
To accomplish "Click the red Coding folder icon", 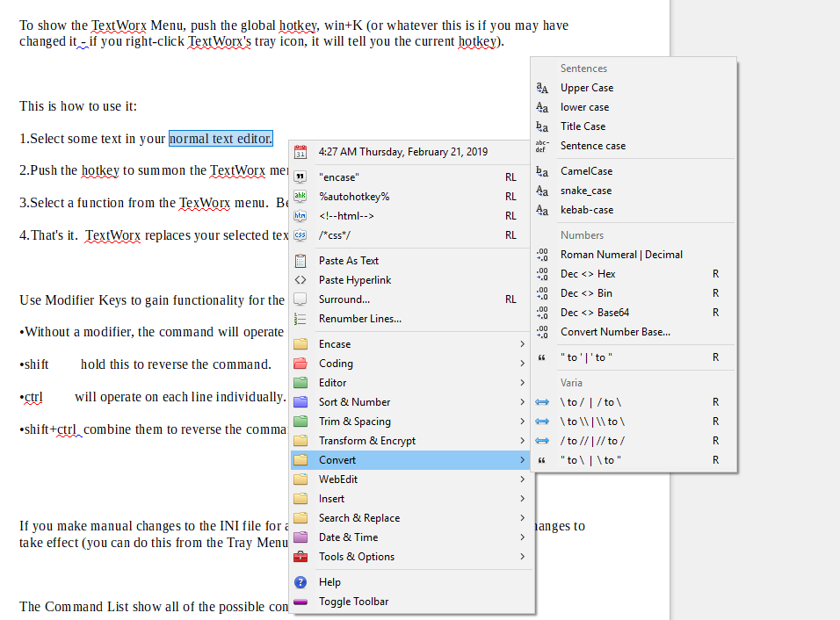I will [301, 364].
